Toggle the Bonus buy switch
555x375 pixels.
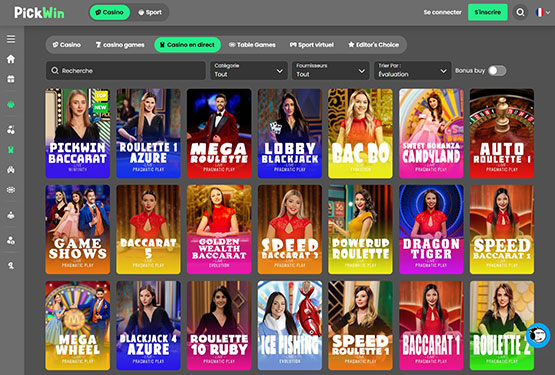497,70
